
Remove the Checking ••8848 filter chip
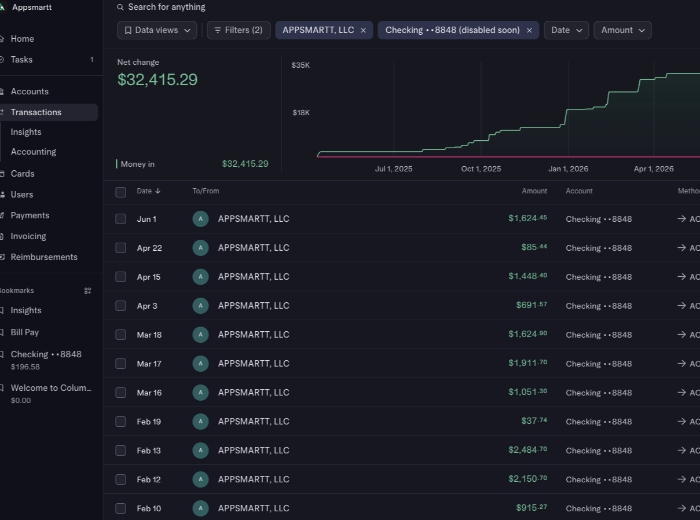coord(529,30)
